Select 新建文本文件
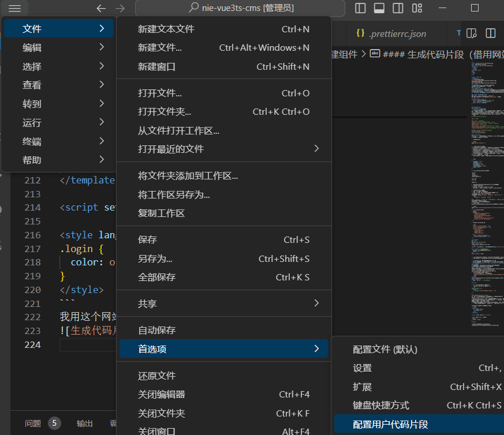This screenshot has height=435, width=504. [224, 29]
